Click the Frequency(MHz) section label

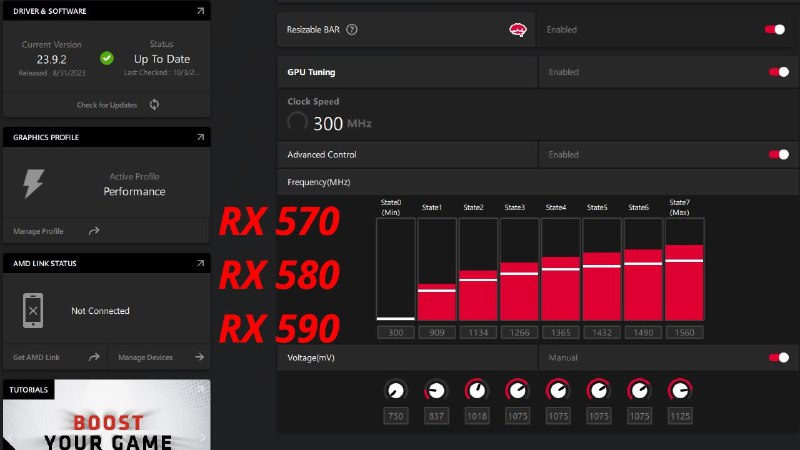click(318, 182)
